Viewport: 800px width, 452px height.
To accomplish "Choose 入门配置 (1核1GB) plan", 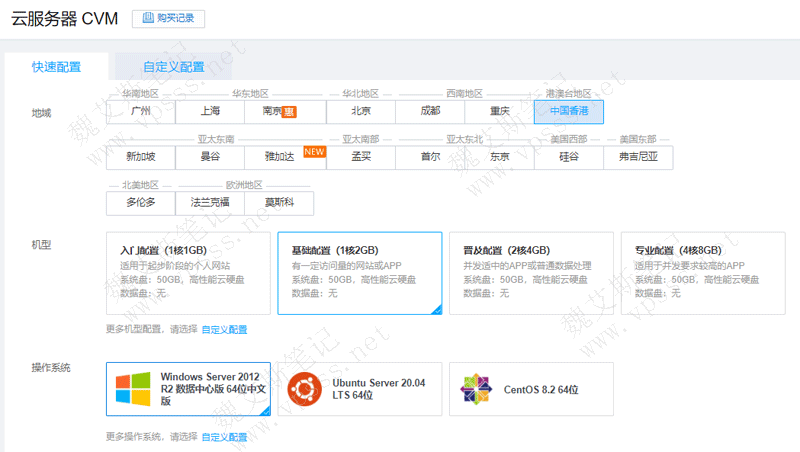I will tap(188, 273).
